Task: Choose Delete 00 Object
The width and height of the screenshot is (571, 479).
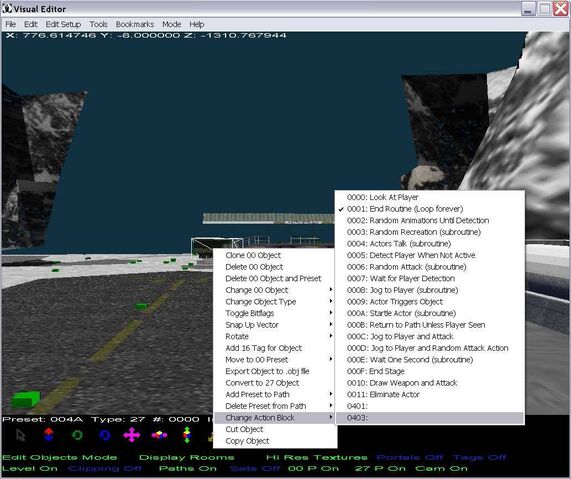Action: pos(274,267)
